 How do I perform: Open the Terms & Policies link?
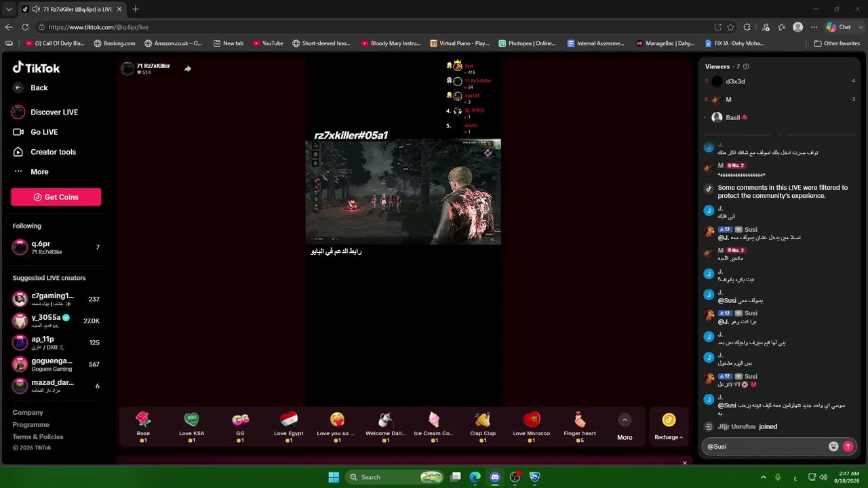38,436
